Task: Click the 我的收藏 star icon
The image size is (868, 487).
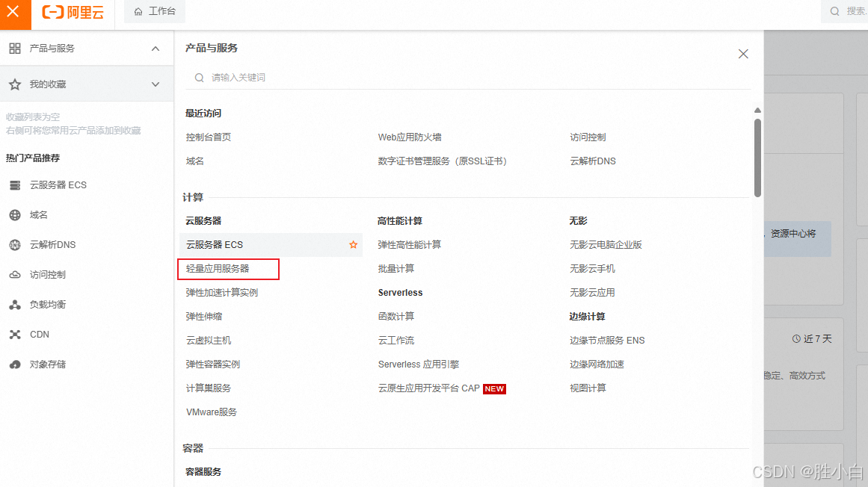Action: pos(15,84)
